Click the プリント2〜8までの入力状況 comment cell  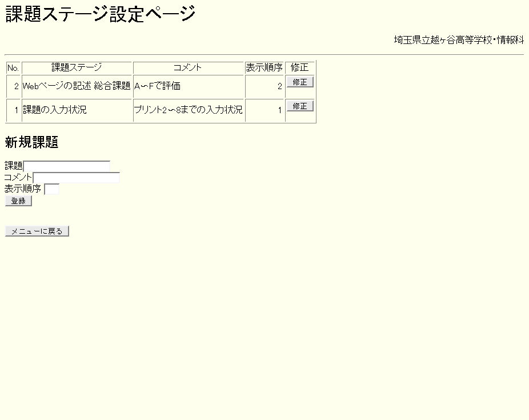click(189, 110)
